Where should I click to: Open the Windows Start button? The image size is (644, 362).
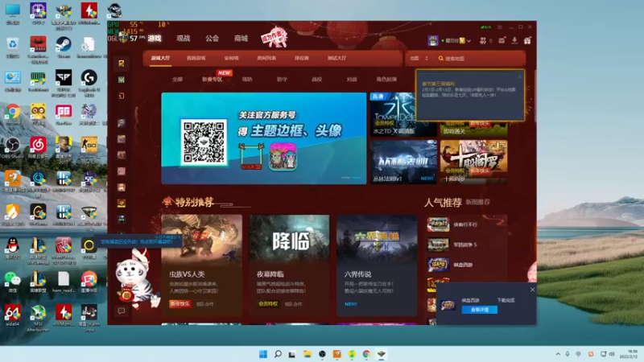coord(263,354)
